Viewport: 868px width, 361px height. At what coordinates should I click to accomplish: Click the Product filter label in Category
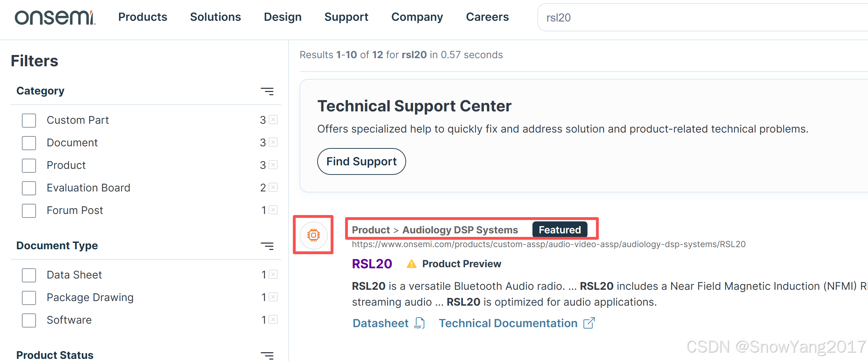click(66, 165)
